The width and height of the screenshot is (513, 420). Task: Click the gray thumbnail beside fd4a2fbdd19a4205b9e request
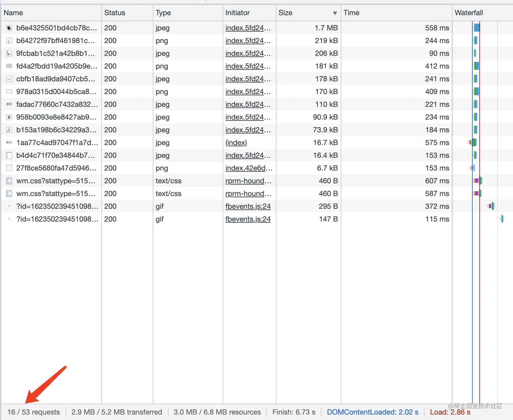click(x=9, y=66)
